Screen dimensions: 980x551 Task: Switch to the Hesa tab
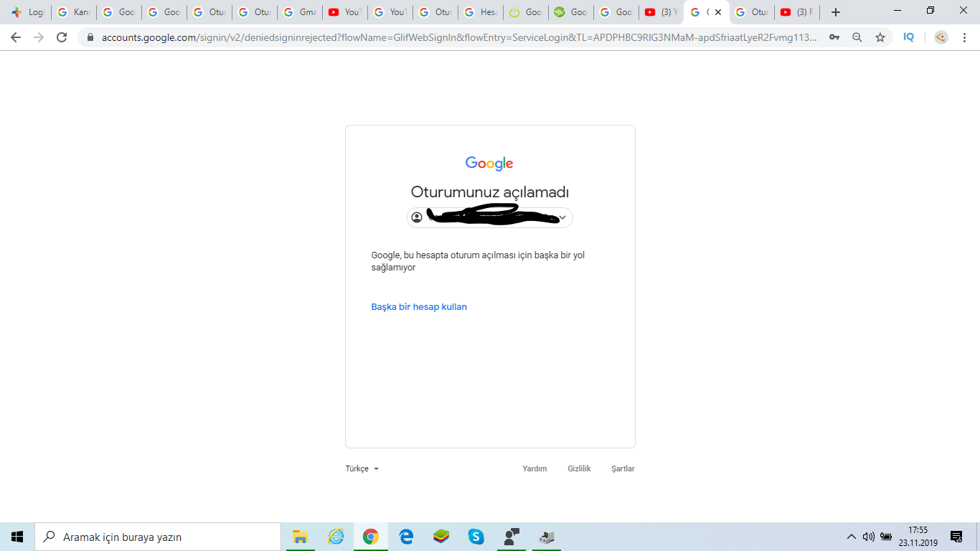coord(481,12)
